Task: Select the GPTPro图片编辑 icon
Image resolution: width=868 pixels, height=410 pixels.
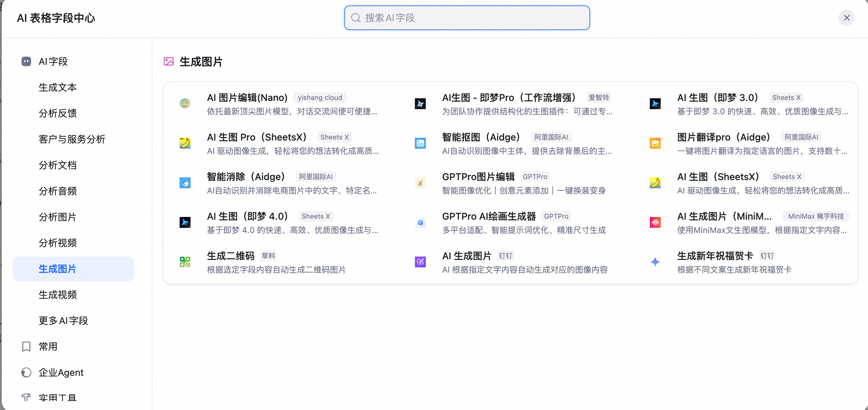Action: point(420,182)
